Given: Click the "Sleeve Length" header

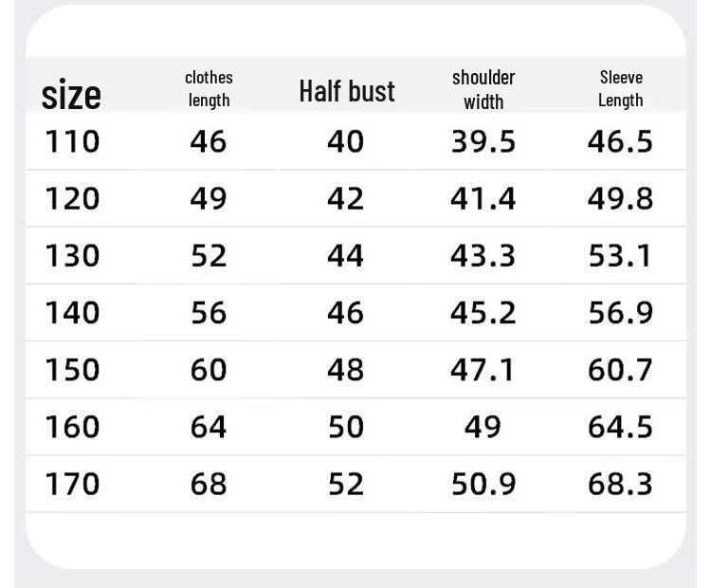Looking at the screenshot, I should pyautogui.click(x=621, y=89).
